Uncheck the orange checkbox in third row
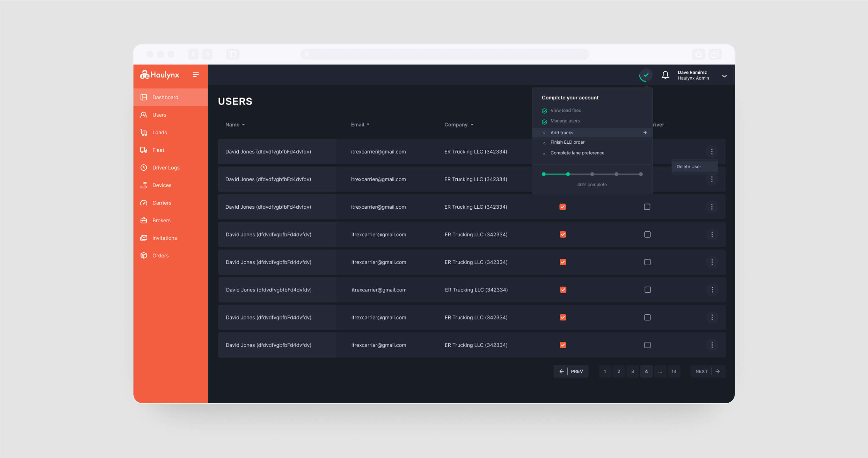 [562, 207]
